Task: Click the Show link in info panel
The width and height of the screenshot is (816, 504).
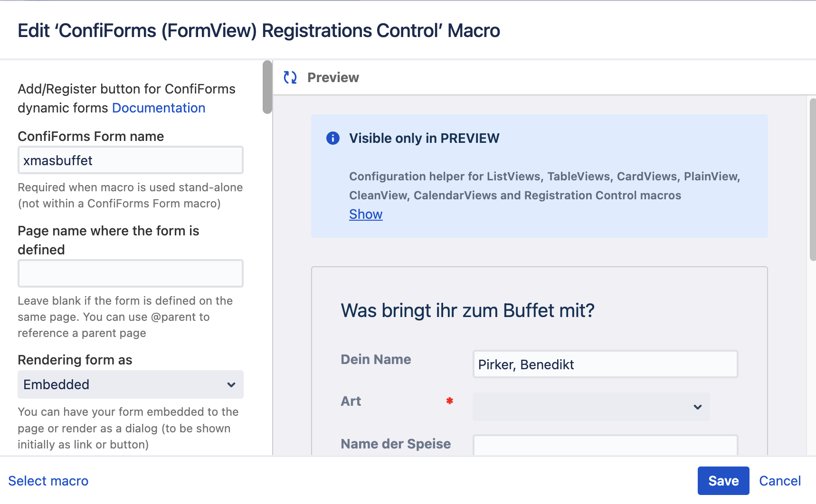Action: 365,214
